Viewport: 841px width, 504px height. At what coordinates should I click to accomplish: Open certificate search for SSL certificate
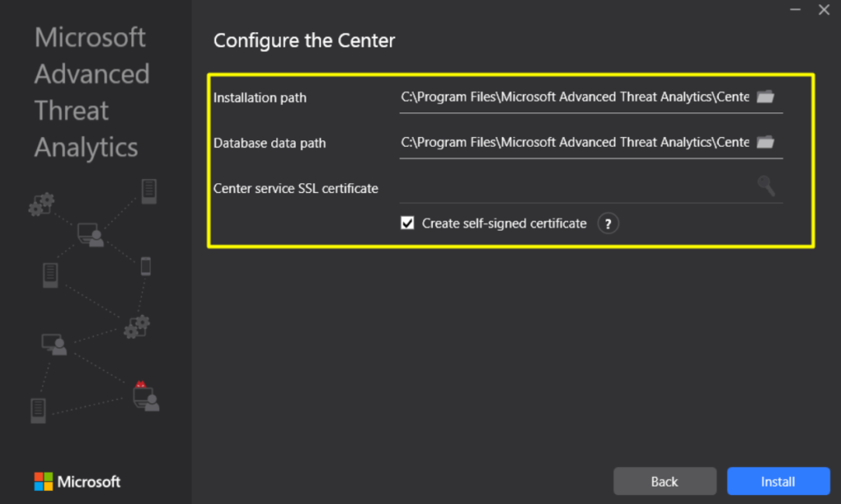pyautogui.click(x=766, y=186)
